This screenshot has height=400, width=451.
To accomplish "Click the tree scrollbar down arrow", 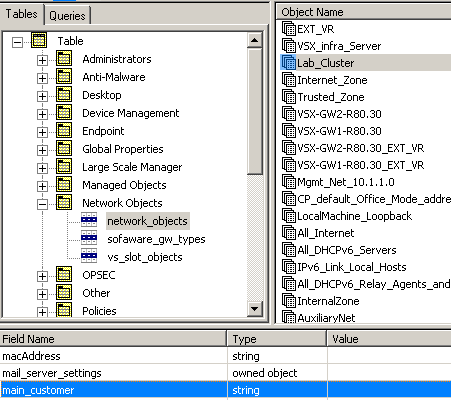I will click(255, 309).
